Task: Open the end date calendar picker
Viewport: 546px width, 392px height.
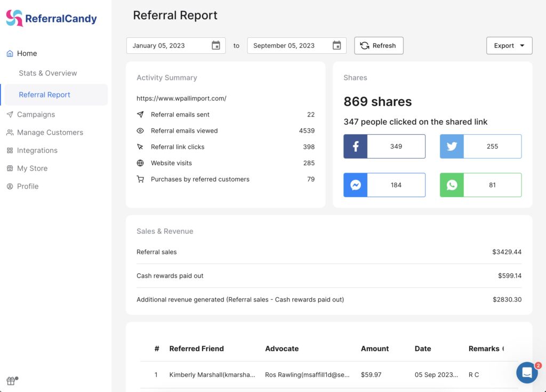Action: [x=336, y=46]
